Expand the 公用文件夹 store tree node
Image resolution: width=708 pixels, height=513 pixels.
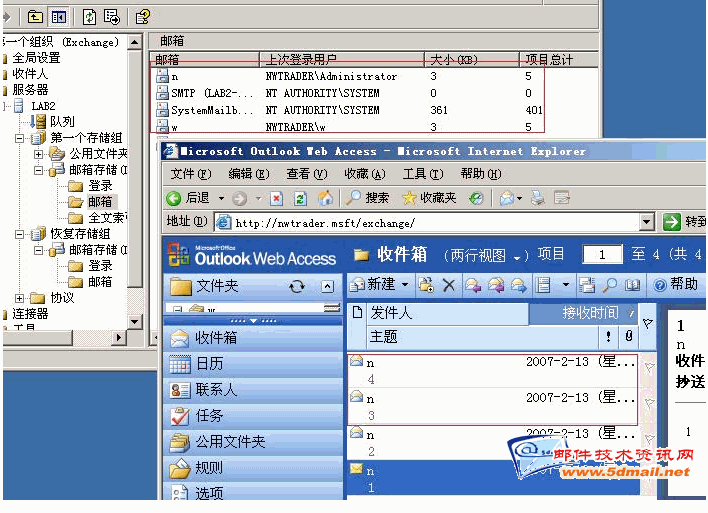coord(38,154)
